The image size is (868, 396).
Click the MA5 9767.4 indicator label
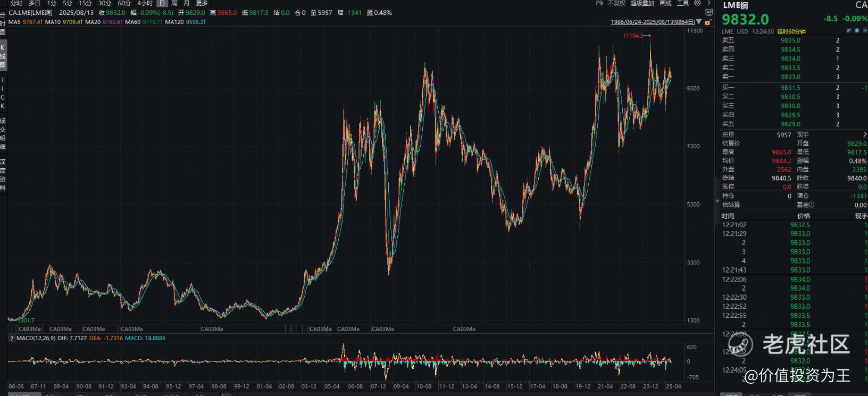[x=26, y=22]
